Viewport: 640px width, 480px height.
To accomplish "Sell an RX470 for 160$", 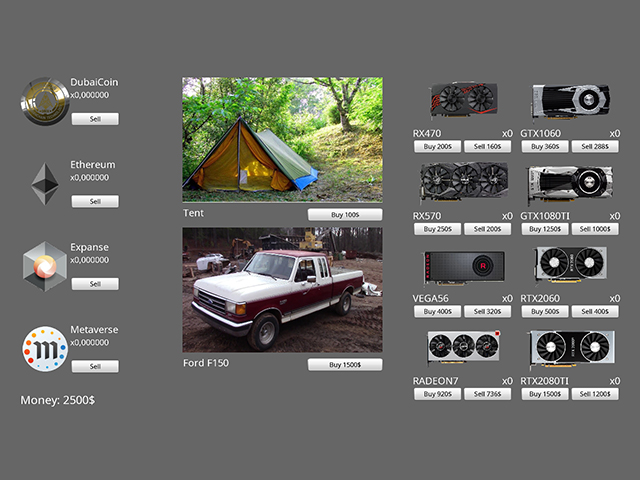I will point(487,146).
